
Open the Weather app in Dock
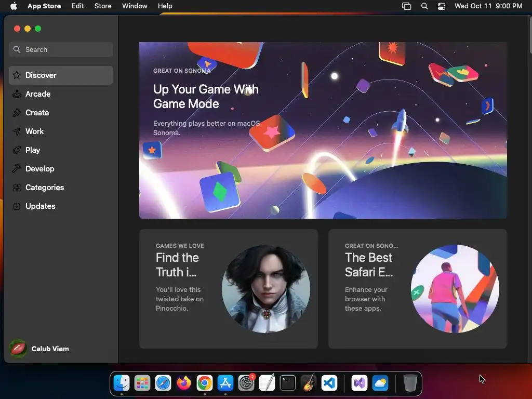tap(380, 383)
